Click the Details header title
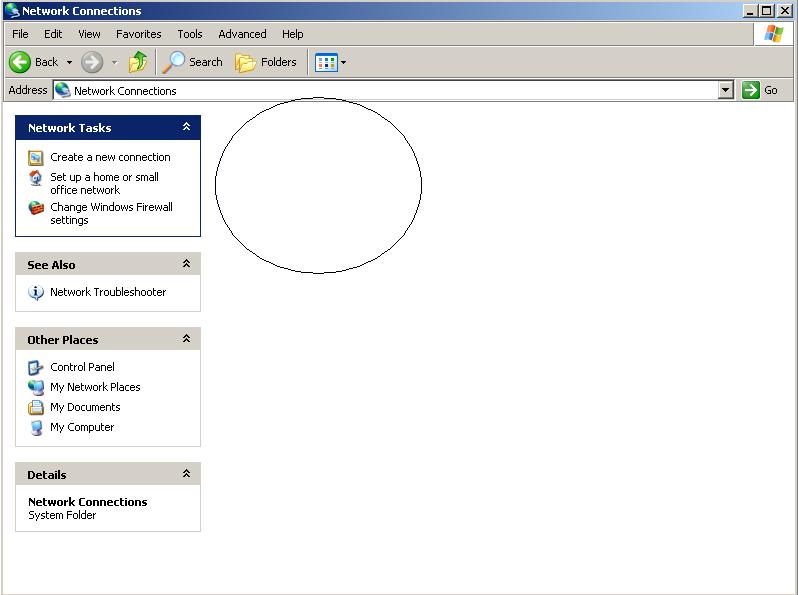The image size is (798, 595). (x=47, y=475)
